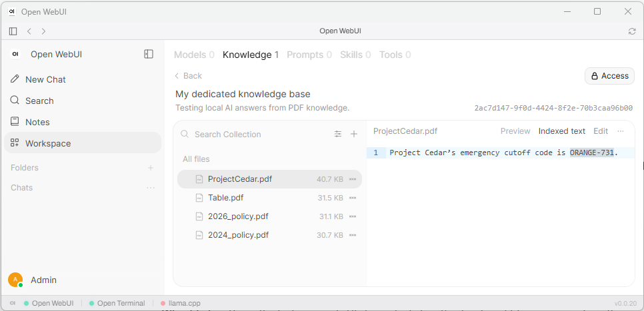Switch to the Skills tab

355,55
